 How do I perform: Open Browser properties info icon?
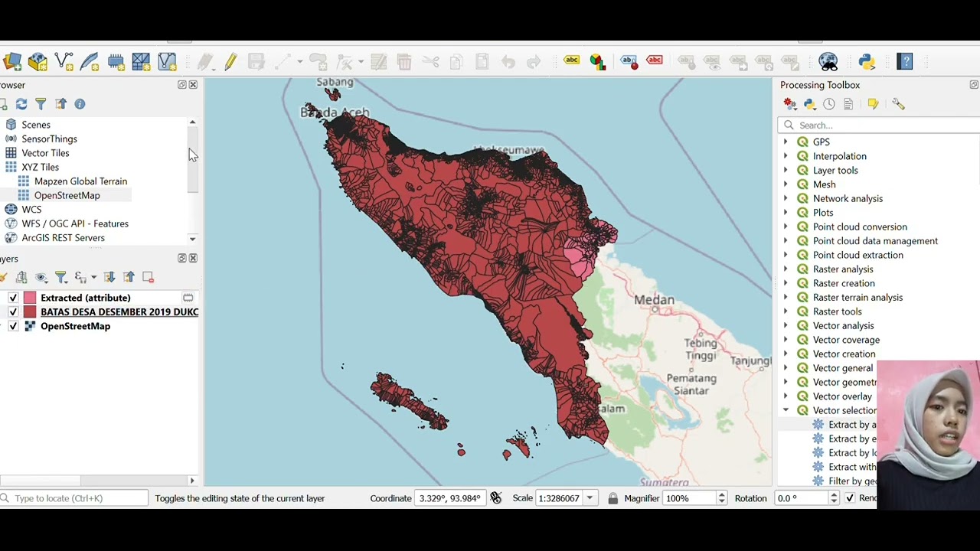coord(80,104)
